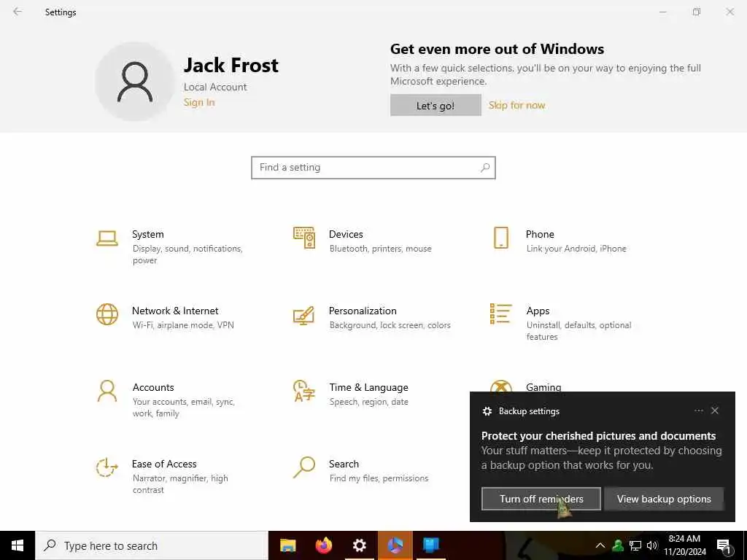This screenshot has height=560, width=747.
Task: Open the Time & Language label
Action: pyautogui.click(x=368, y=388)
